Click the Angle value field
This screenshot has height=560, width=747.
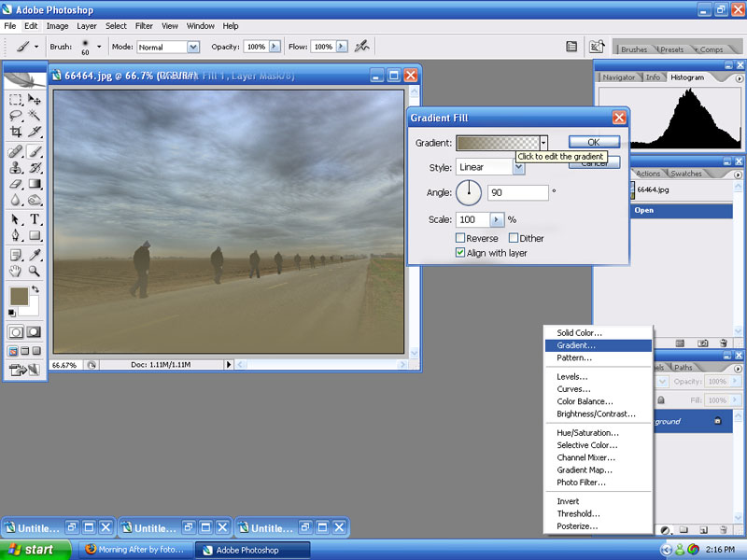pyautogui.click(x=518, y=192)
